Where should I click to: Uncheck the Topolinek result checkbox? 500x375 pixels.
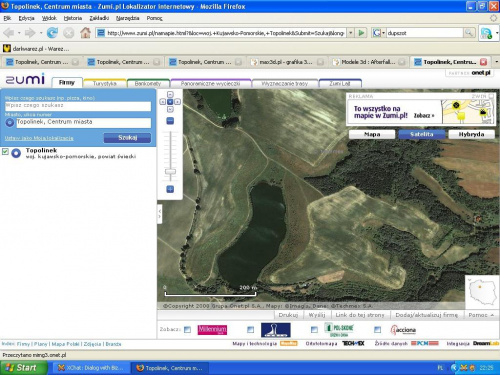[x=5, y=152]
